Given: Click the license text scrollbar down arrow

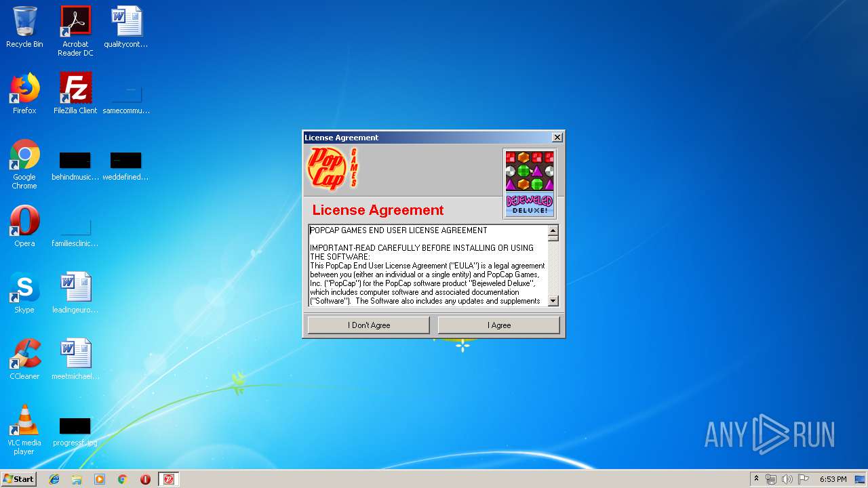Looking at the screenshot, I should (553, 301).
